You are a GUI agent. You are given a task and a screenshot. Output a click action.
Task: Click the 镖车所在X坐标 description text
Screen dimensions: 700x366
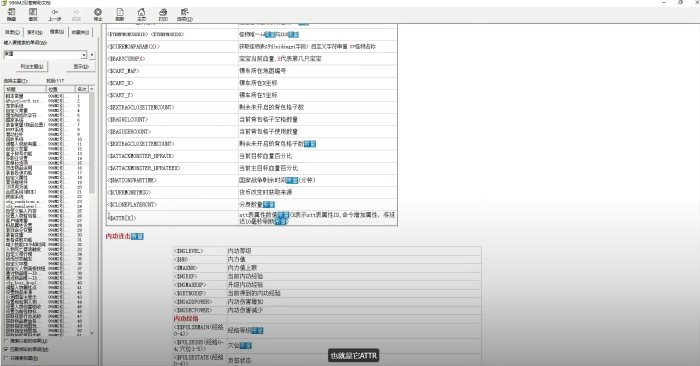(258, 83)
